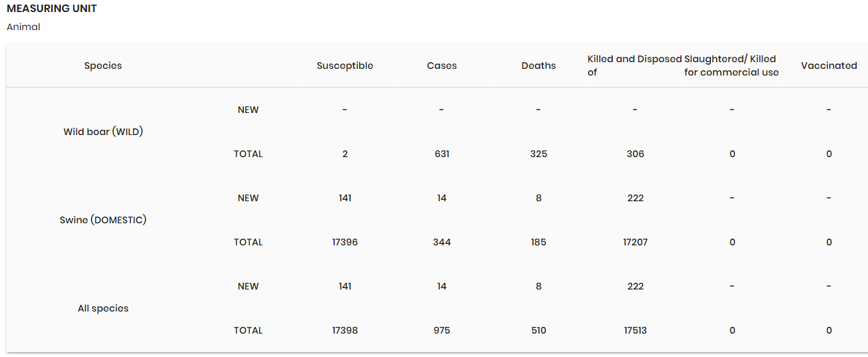Select All species total cases 975

442,330
